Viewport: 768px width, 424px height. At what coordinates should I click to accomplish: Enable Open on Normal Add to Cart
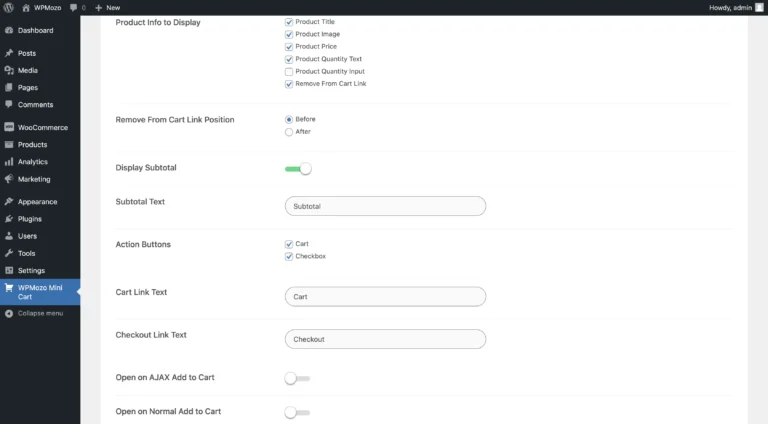[x=297, y=412]
